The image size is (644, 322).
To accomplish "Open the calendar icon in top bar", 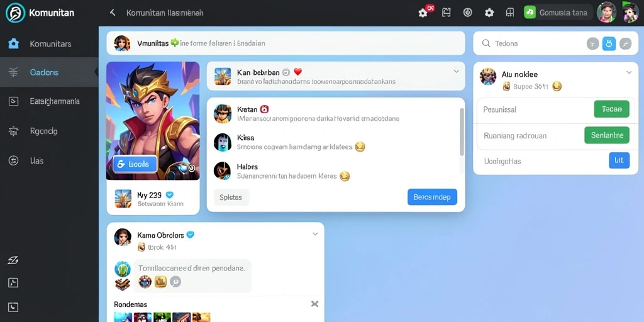I will coord(446,13).
